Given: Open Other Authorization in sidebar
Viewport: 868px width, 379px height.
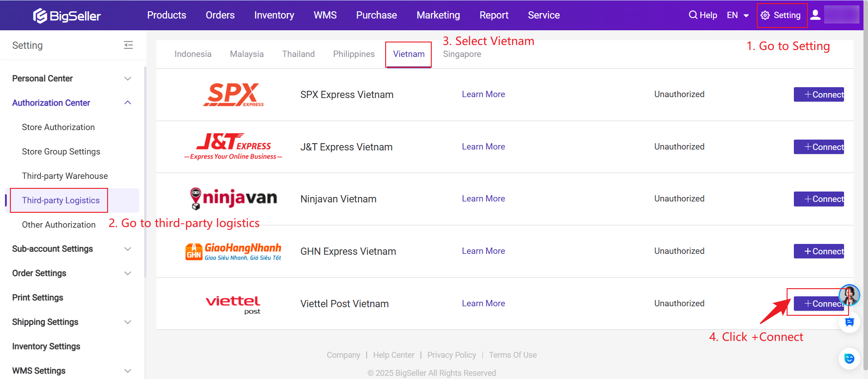Looking at the screenshot, I should coord(59,225).
